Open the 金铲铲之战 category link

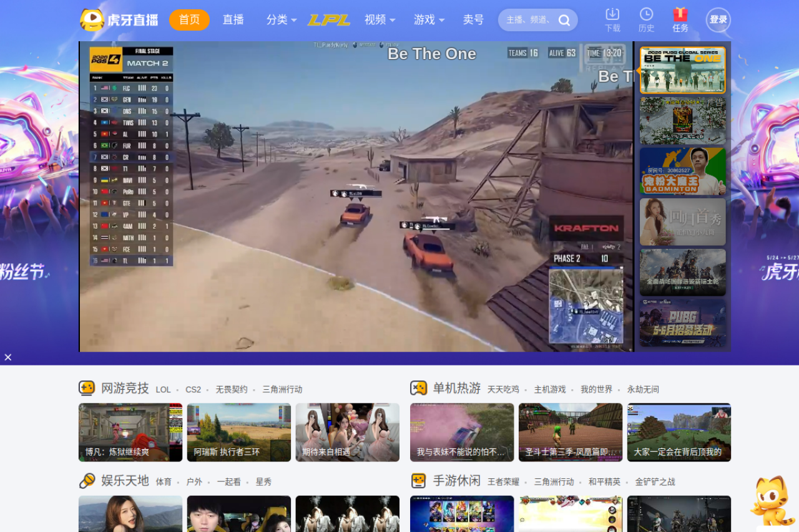click(x=655, y=482)
